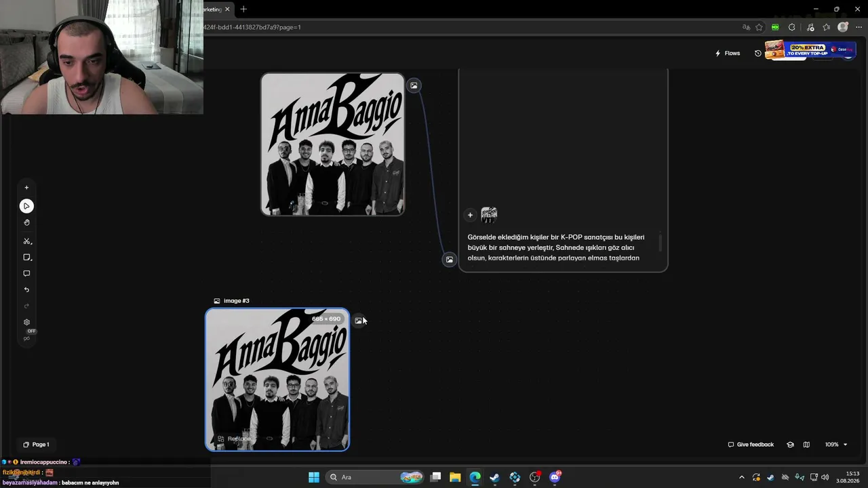The height and width of the screenshot is (488, 868).
Task: Open the history clock icon
Action: pyautogui.click(x=758, y=54)
